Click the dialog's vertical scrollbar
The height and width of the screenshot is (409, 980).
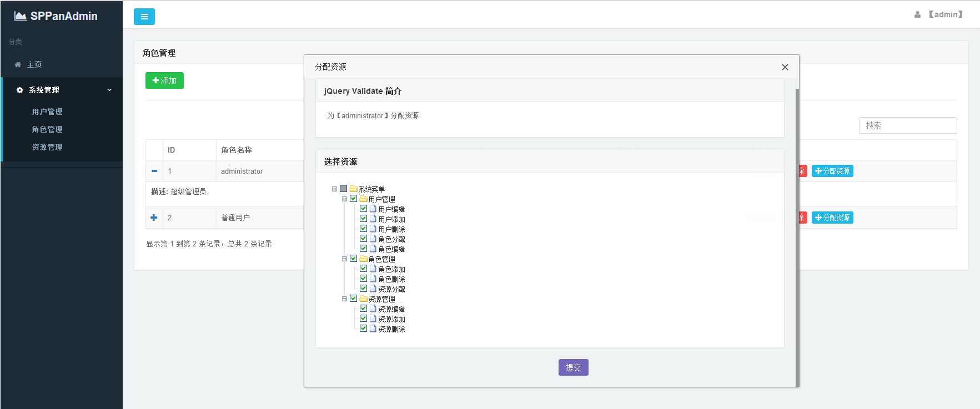coord(797,238)
